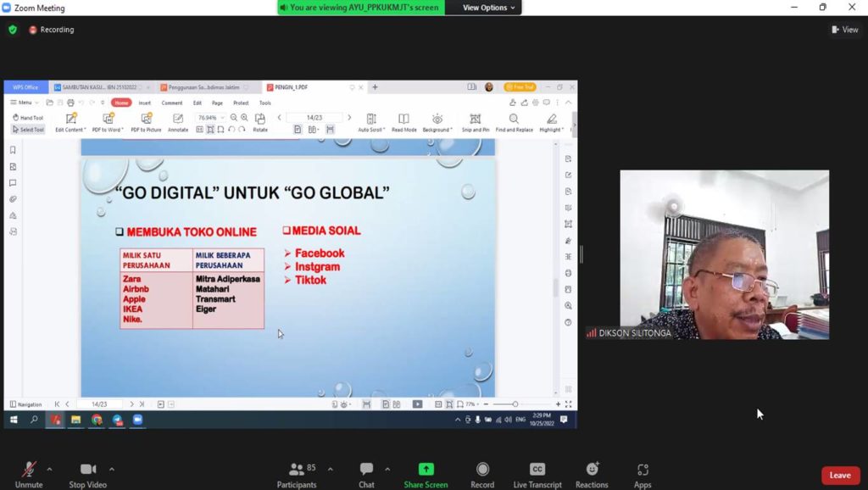Switch to SAMBUTAN KASU document tab

[100, 87]
